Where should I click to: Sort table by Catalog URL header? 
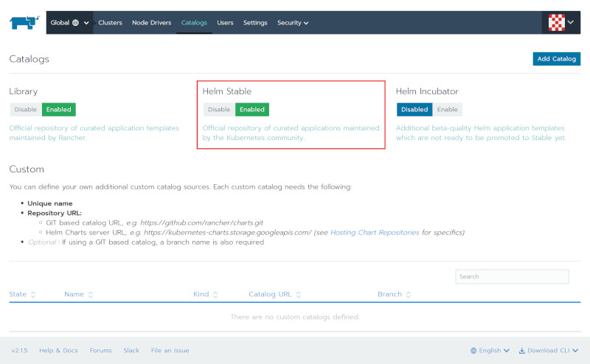click(x=270, y=294)
